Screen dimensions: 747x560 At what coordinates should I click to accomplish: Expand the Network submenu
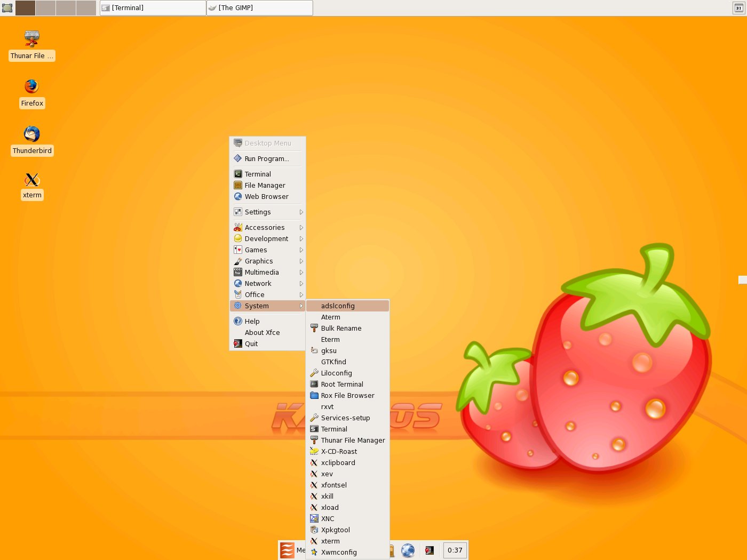pyautogui.click(x=267, y=284)
